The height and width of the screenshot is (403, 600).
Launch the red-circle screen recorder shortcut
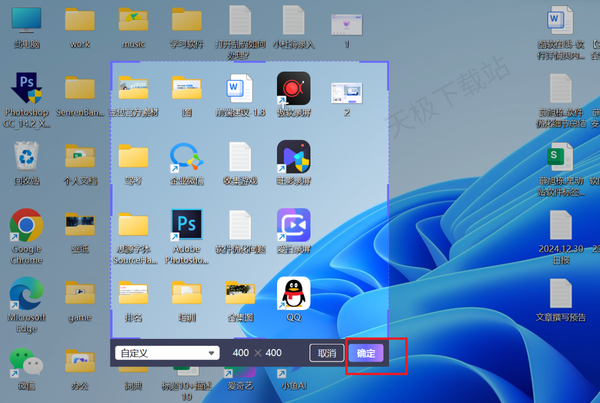point(293,88)
